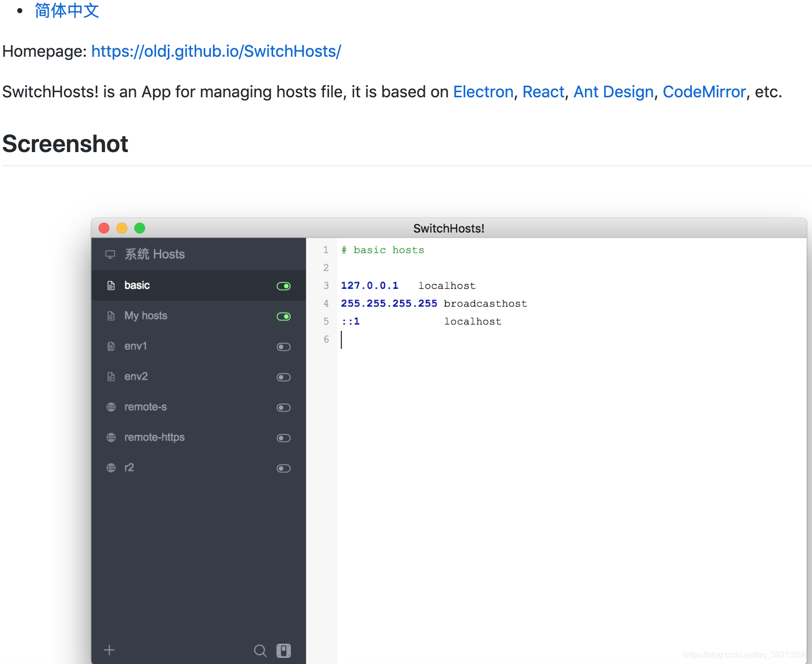Viewport: 812px width, 664px height.
Task: Click the document icon beside env1
Action: 111,347
